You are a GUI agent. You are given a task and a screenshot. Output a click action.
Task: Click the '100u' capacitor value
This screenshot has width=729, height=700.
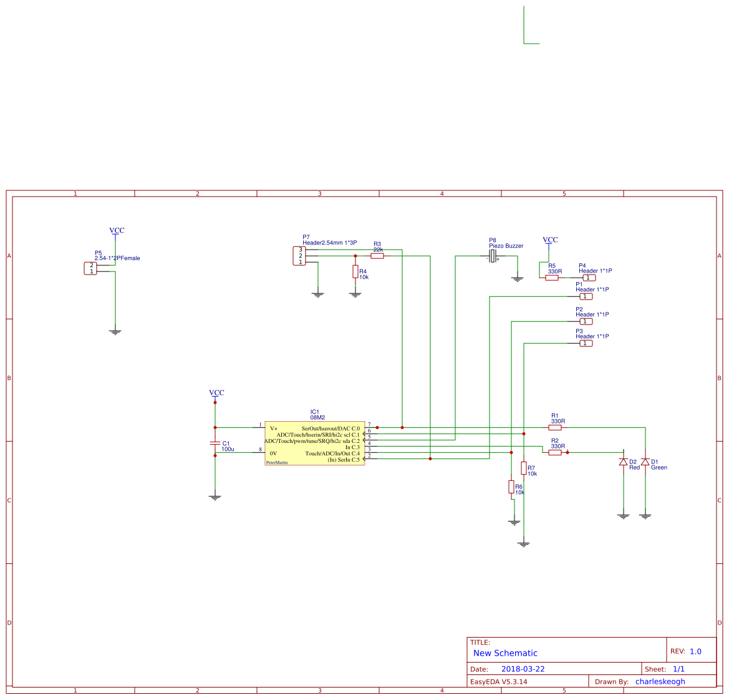228,449
